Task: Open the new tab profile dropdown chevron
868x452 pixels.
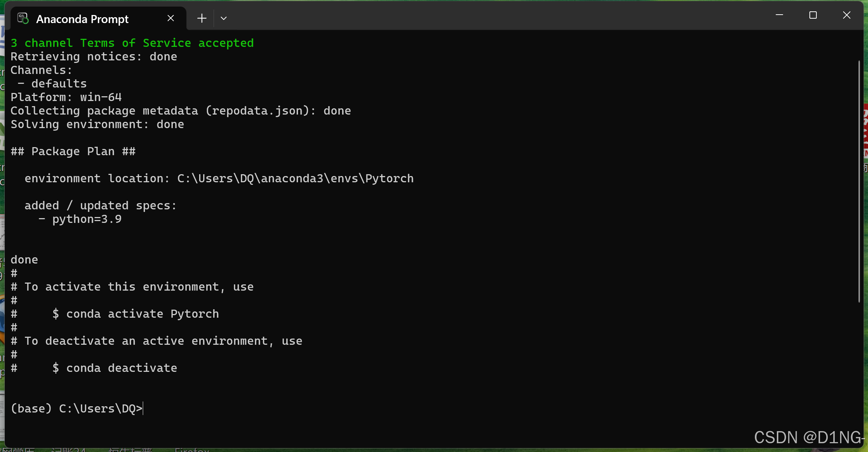Action: (x=224, y=18)
